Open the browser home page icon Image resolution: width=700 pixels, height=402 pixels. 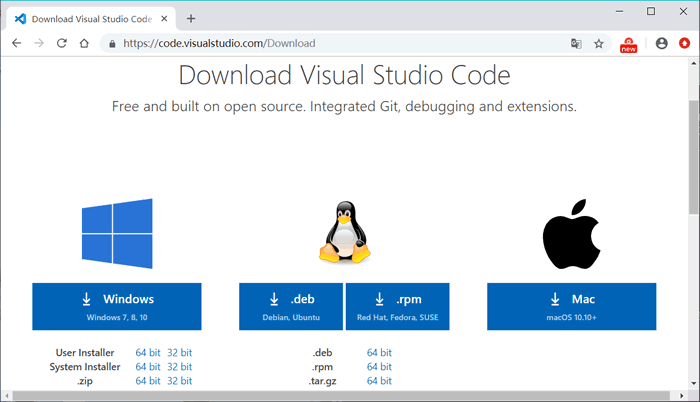point(84,43)
